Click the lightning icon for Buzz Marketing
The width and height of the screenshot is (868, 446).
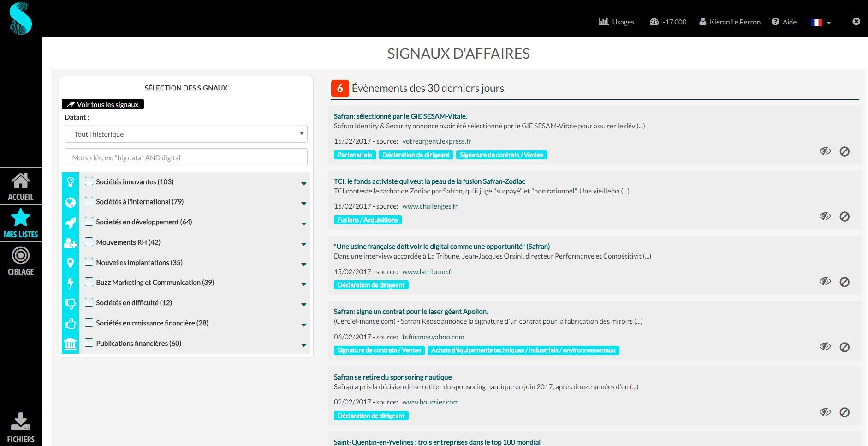tap(70, 283)
